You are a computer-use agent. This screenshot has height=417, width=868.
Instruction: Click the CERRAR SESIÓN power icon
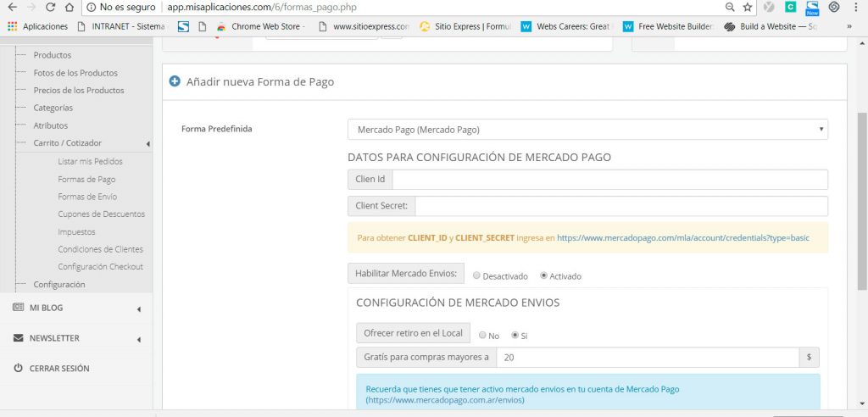[18, 369]
